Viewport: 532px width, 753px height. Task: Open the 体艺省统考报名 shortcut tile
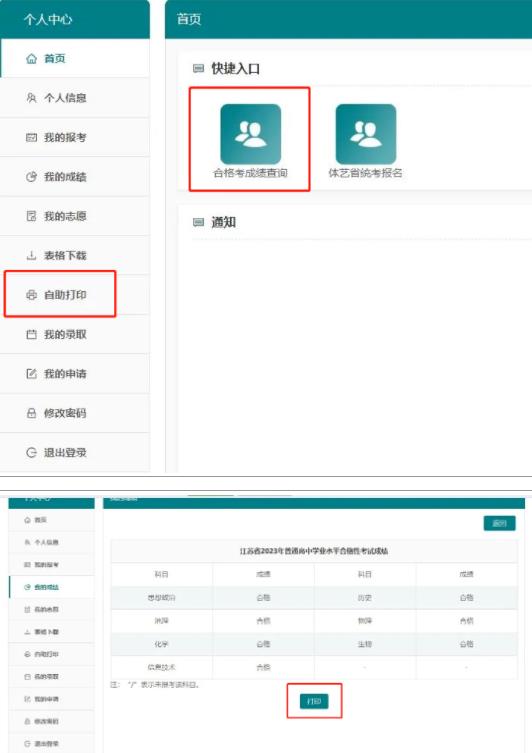(365, 141)
